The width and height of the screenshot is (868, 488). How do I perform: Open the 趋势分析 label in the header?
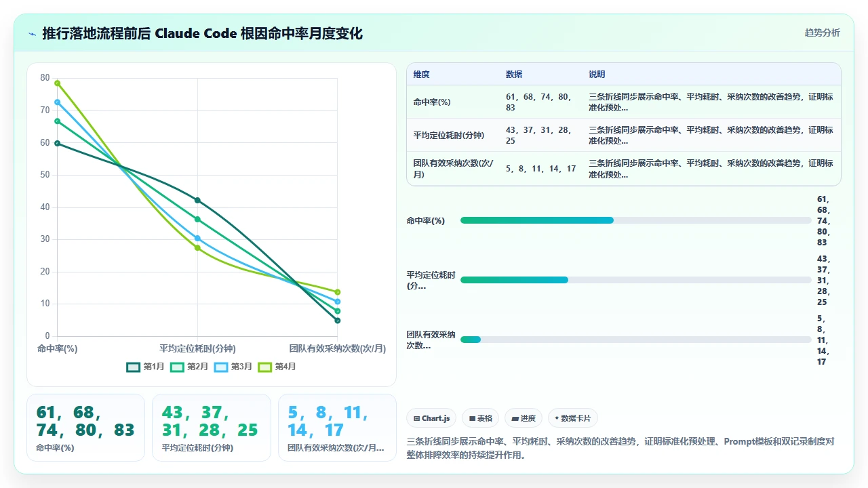click(x=822, y=33)
